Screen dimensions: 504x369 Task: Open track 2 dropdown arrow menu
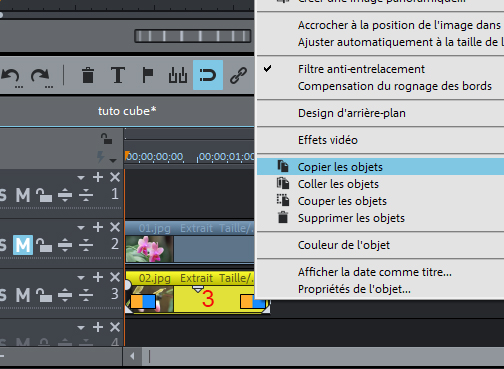[81, 228]
